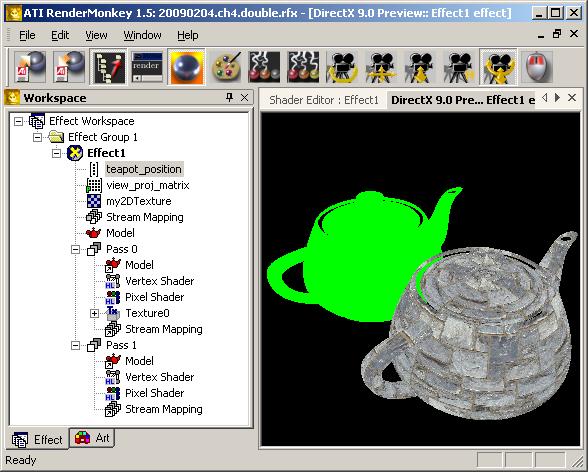The width and height of the screenshot is (588, 472).
Task: Click the my2DTexture checkerboard icon
Action: click(x=94, y=201)
